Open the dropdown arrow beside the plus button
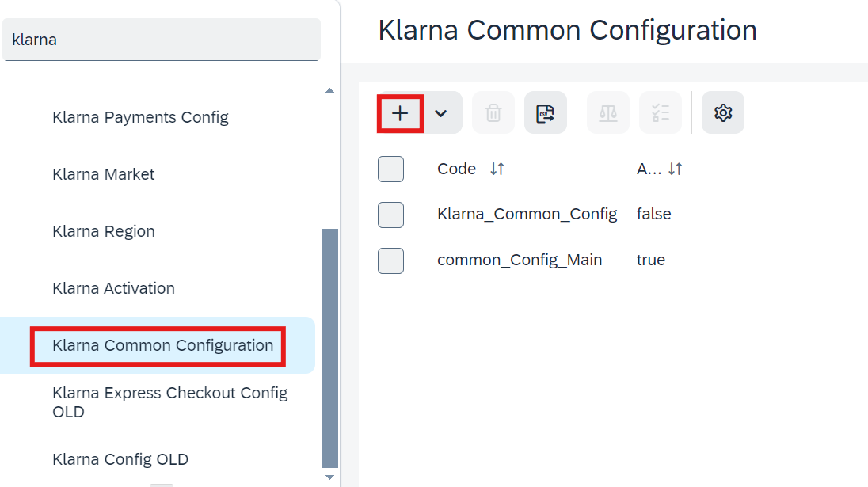Viewport: 868px width, 487px height. coord(441,113)
